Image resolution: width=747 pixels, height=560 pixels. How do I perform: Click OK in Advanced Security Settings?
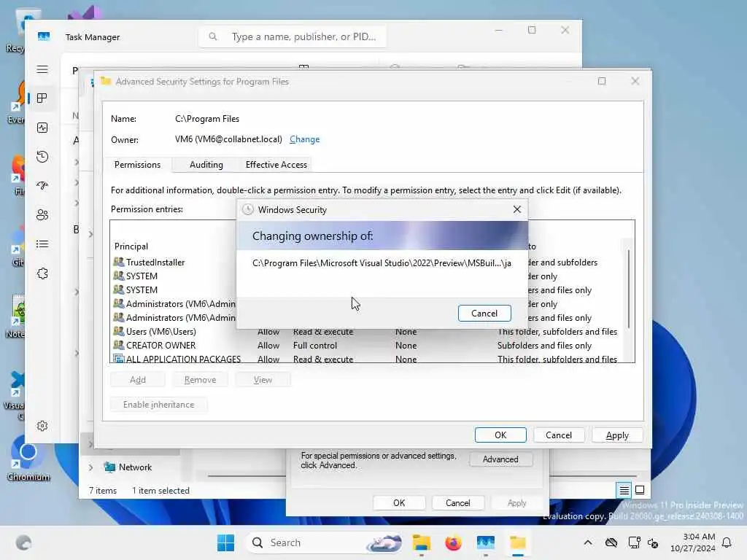pos(500,435)
